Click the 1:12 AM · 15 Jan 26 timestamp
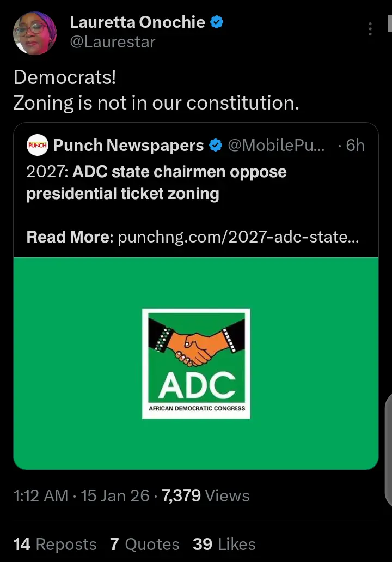The image size is (392, 562). pos(81,495)
